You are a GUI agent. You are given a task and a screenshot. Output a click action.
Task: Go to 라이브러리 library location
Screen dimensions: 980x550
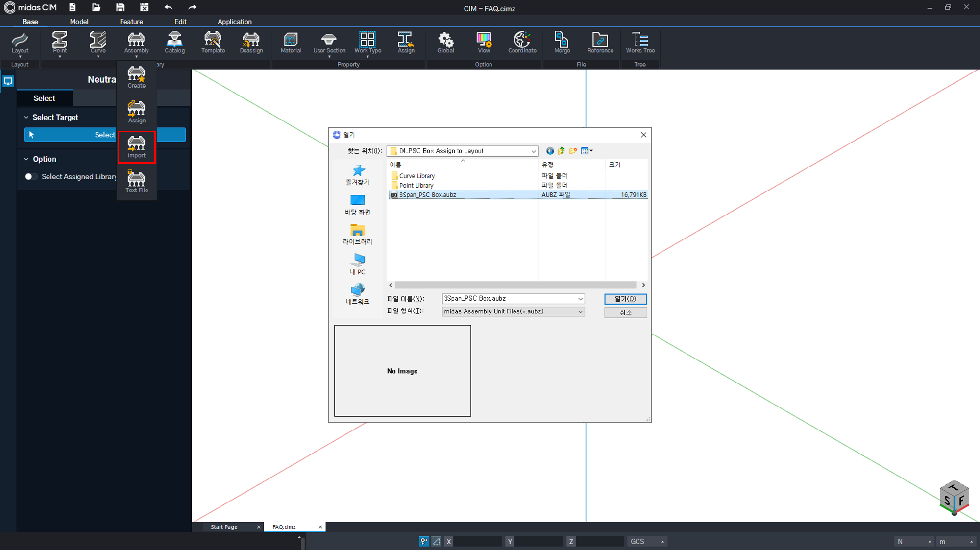click(358, 235)
